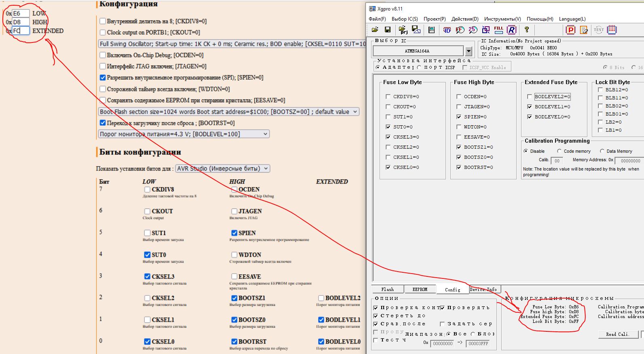Image resolution: width=644 pixels, height=354 pixels.
Task: Click the Program chip P icon
Action: 570,29
